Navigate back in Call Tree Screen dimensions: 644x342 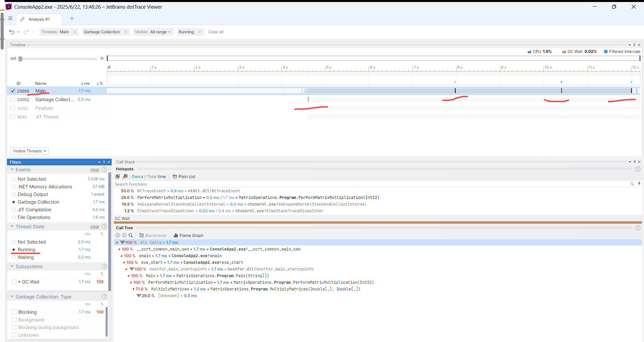pos(118,235)
